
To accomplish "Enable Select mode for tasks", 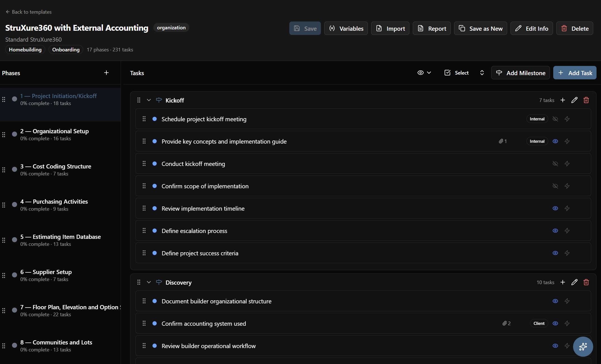I will pyautogui.click(x=457, y=73).
